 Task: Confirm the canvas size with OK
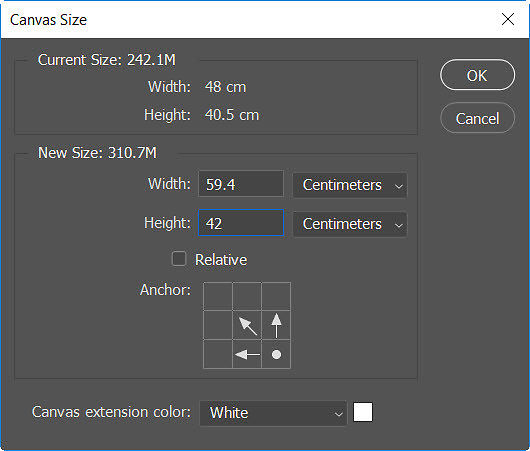click(477, 75)
